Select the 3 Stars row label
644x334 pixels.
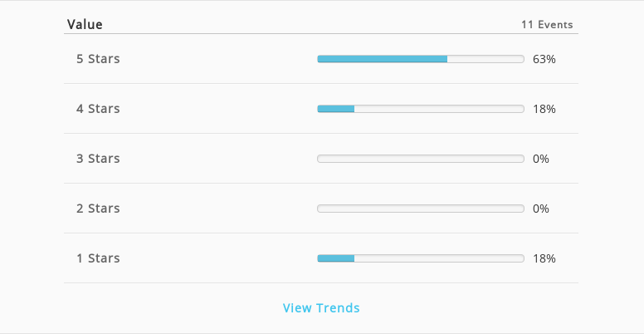coord(98,159)
